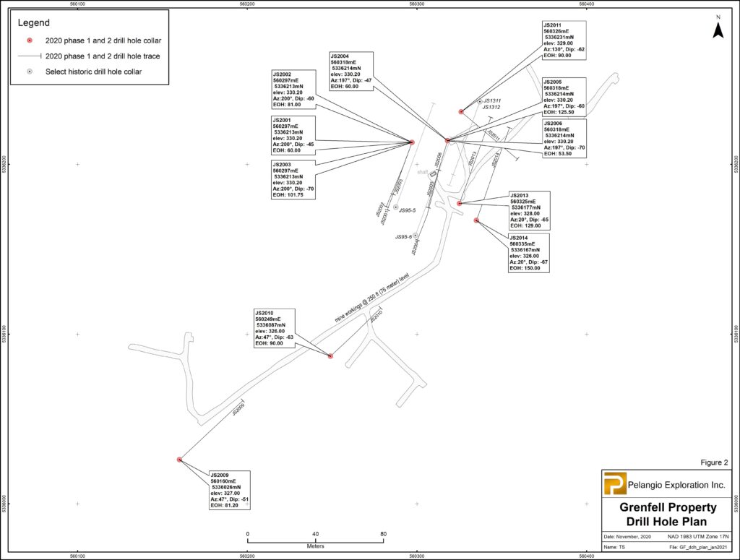The height and width of the screenshot is (560, 740).
Task: Click the JS2004 info label box
Action: (350, 71)
